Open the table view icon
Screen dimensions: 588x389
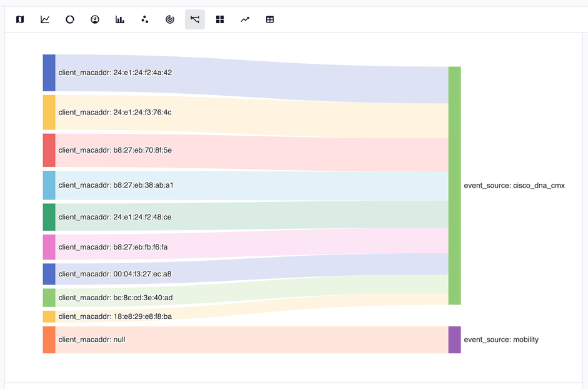pos(270,19)
